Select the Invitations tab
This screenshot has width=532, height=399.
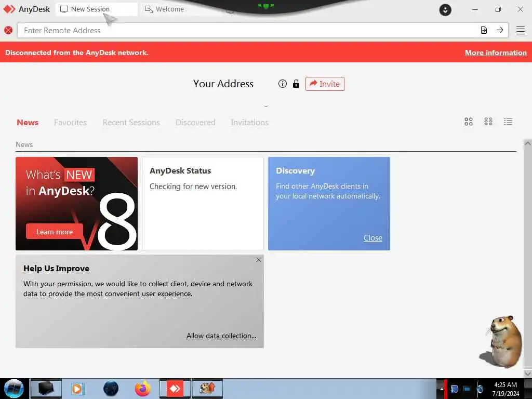coord(249,123)
